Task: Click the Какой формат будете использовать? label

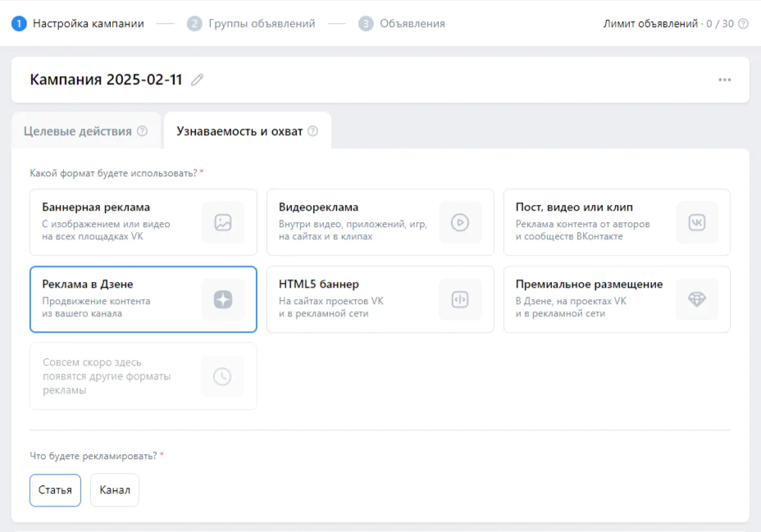Action: [113, 173]
